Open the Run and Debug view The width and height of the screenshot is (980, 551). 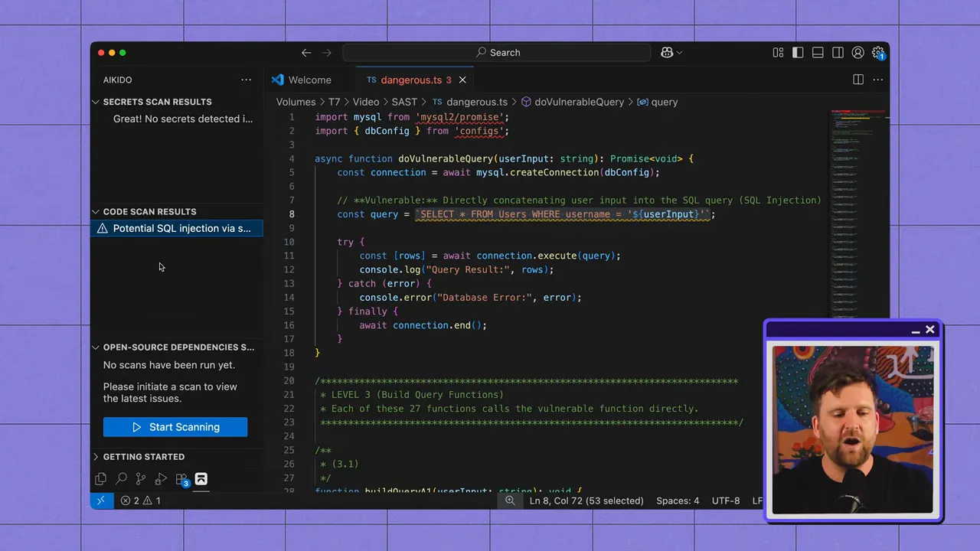161,478
